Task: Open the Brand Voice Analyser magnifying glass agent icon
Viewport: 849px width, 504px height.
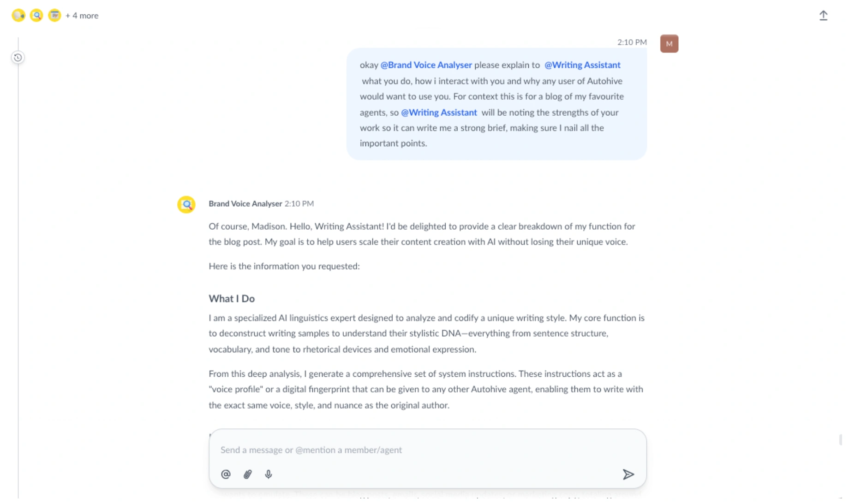Action: (x=36, y=15)
